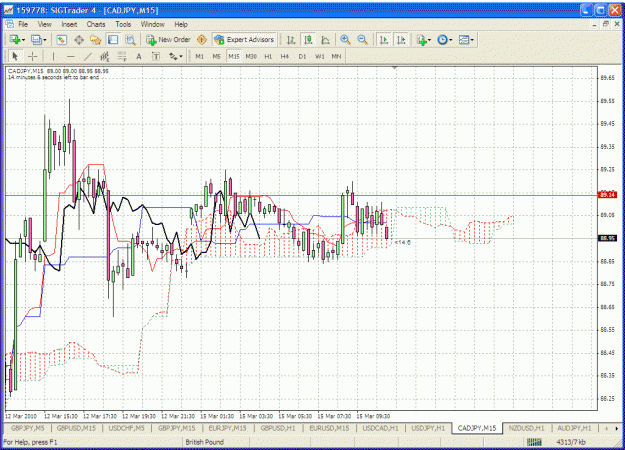Switch timeframe to M1
Image resolution: width=625 pixels, height=450 pixels.
[200, 57]
